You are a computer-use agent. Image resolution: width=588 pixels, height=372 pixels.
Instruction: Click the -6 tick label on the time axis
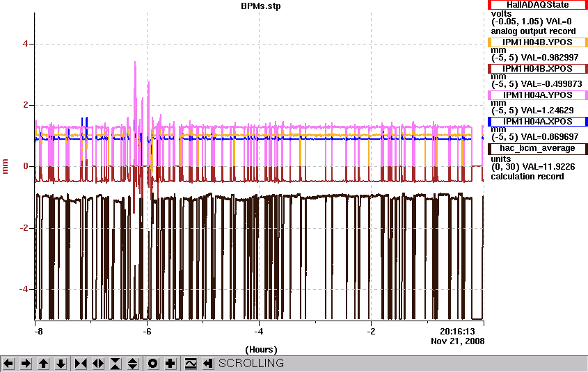(x=147, y=332)
